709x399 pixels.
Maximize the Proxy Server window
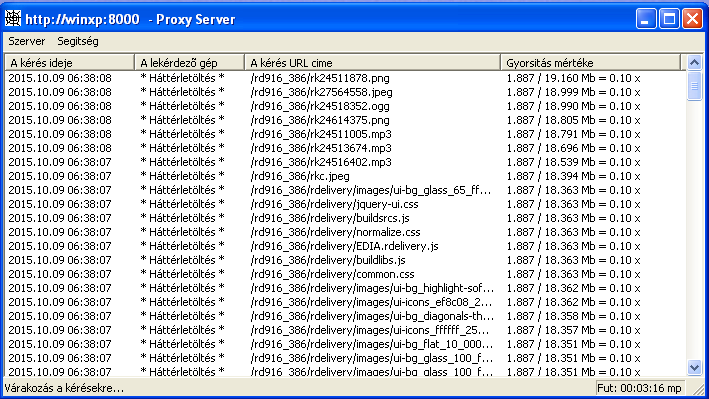[x=670, y=19]
